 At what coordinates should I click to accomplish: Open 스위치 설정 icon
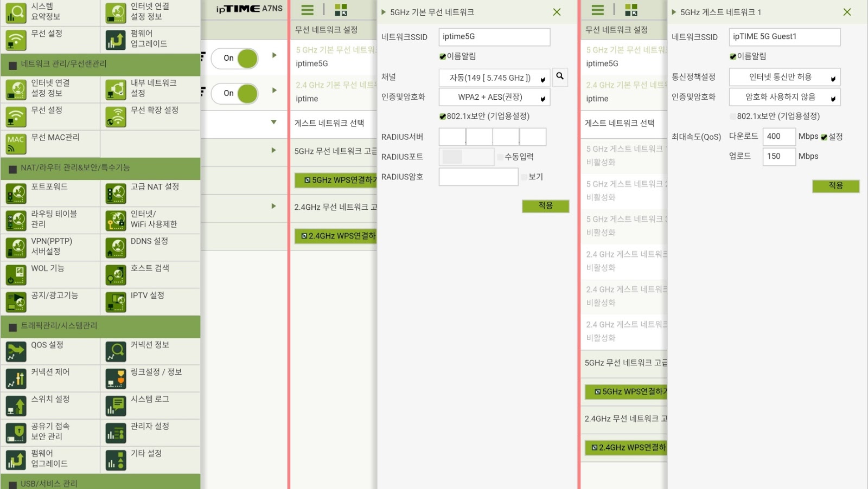point(16,406)
